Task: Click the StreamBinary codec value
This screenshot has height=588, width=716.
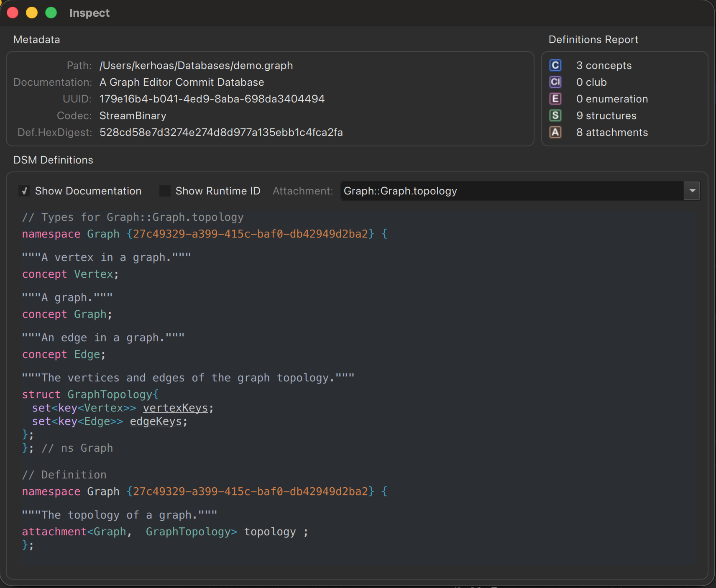Action: click(133, 115)
